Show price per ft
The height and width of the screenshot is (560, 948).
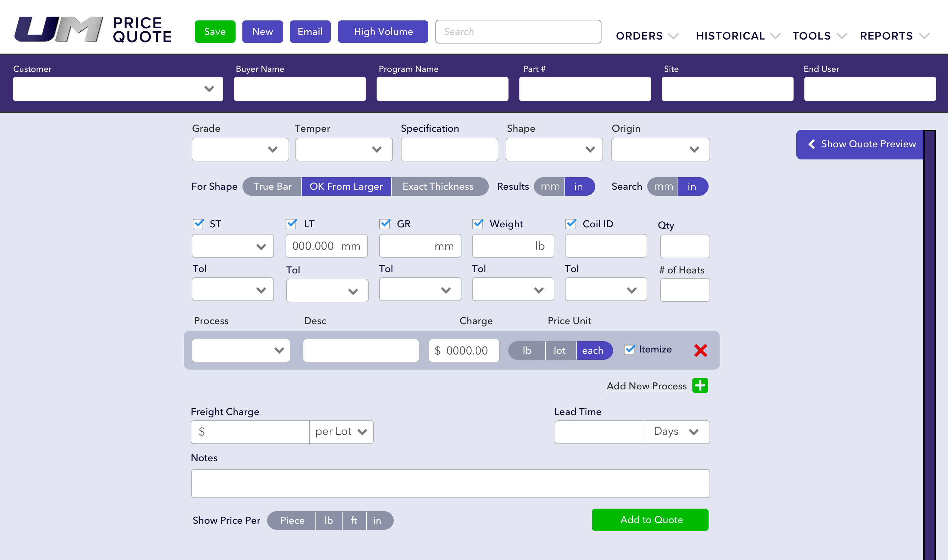pos(354,520)
